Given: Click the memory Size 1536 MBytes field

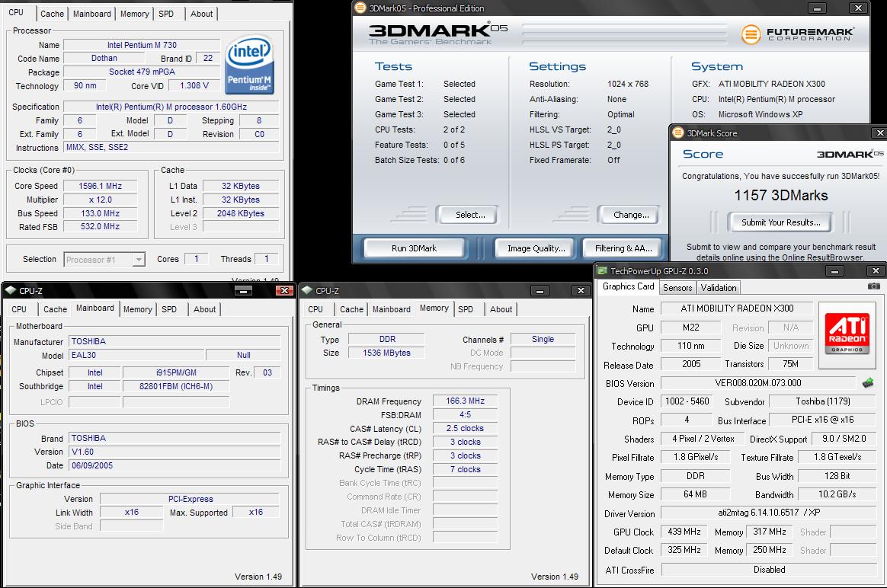Looking at the screenshot, I should click(386, 353).
